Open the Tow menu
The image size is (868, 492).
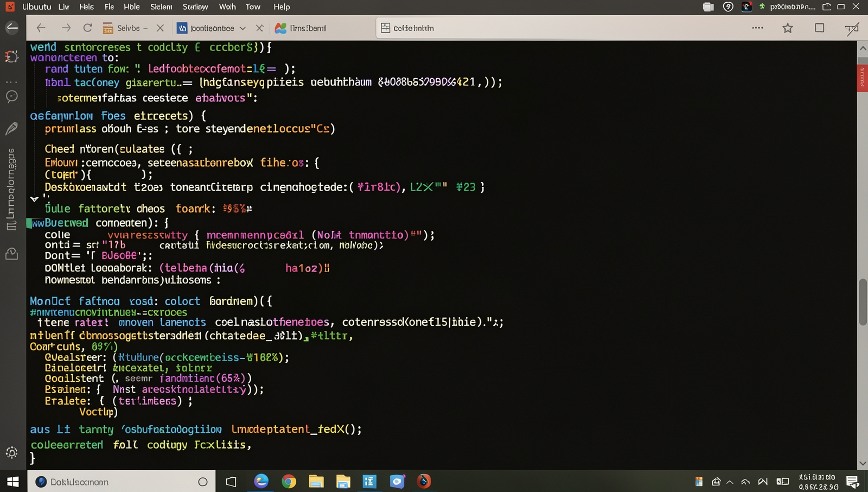pos(253,7)
